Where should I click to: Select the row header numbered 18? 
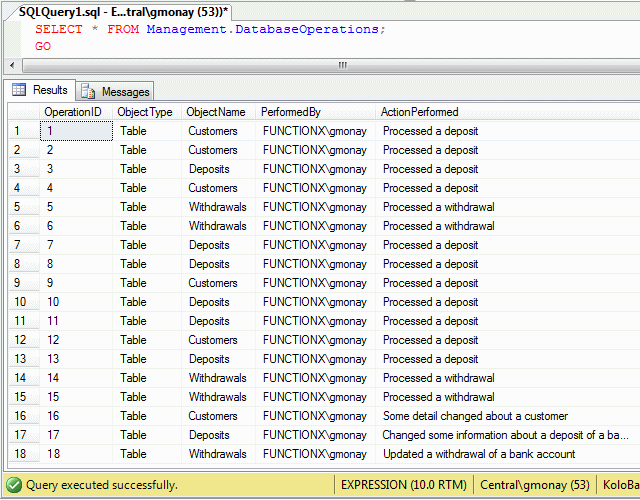[x=24, y=454]
